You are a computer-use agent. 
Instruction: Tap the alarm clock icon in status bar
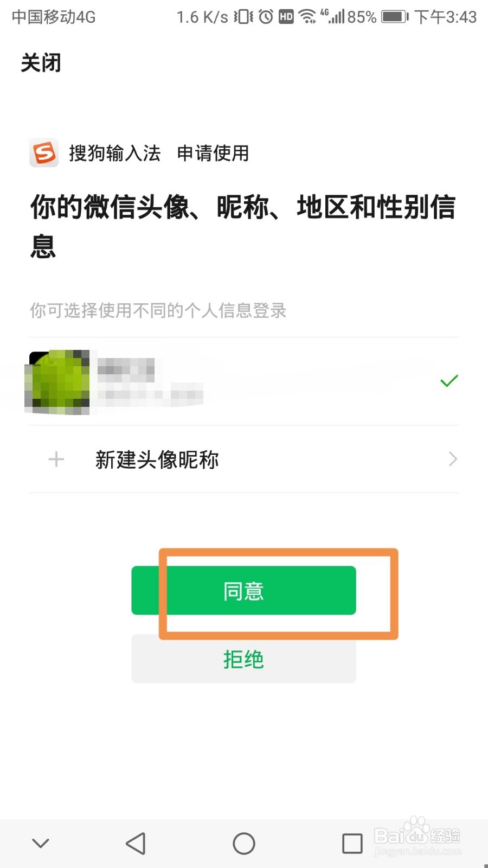point(266,17)
